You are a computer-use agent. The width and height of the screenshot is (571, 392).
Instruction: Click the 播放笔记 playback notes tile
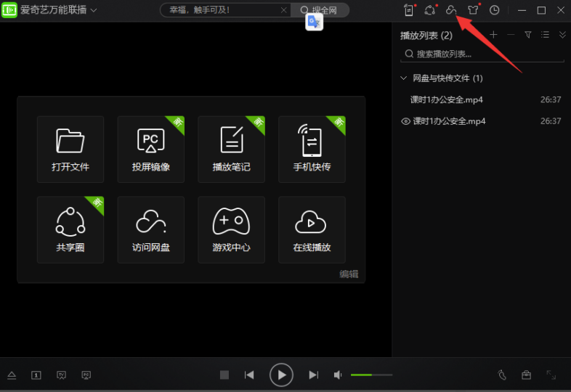[x=232, y=150]
